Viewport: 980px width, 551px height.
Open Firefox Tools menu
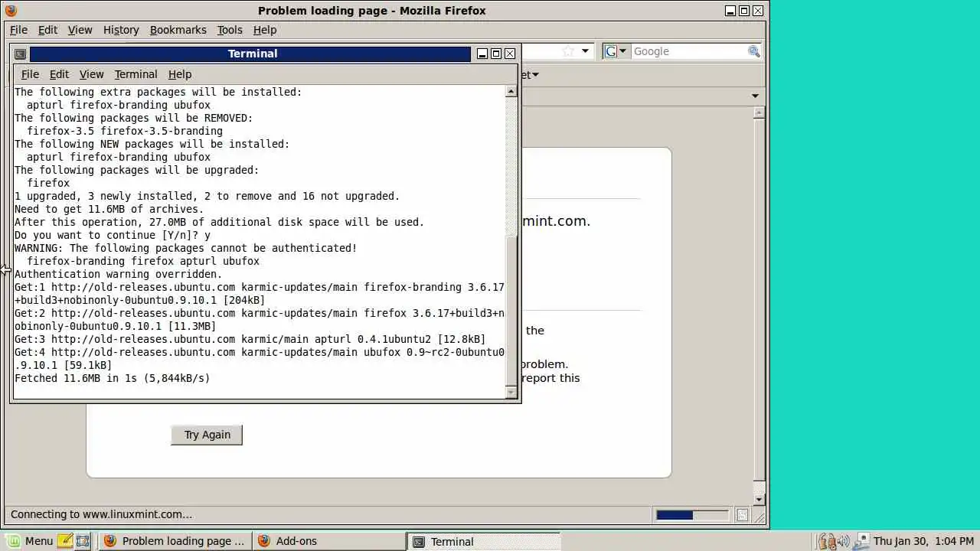click(x=230, y=30)
